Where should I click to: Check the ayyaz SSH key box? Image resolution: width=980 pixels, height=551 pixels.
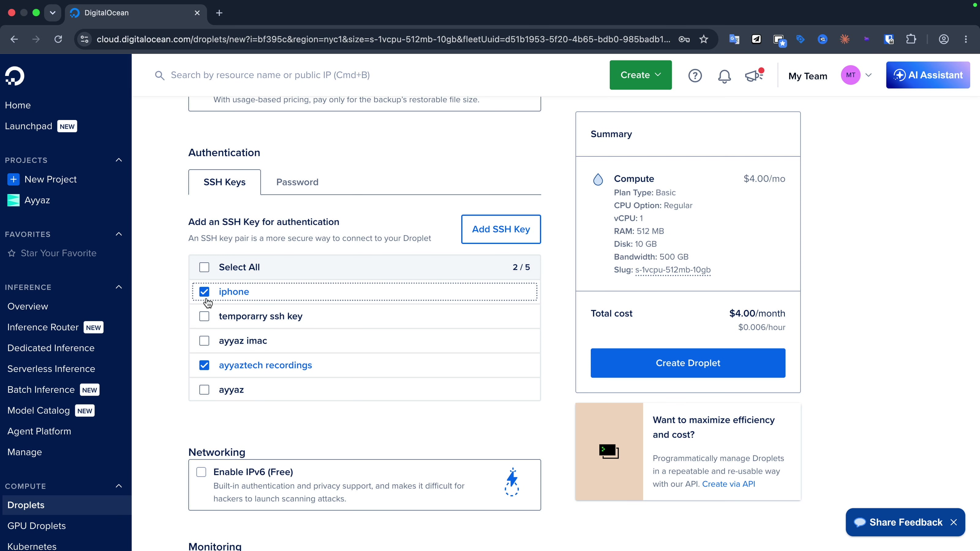pos(204,390)
